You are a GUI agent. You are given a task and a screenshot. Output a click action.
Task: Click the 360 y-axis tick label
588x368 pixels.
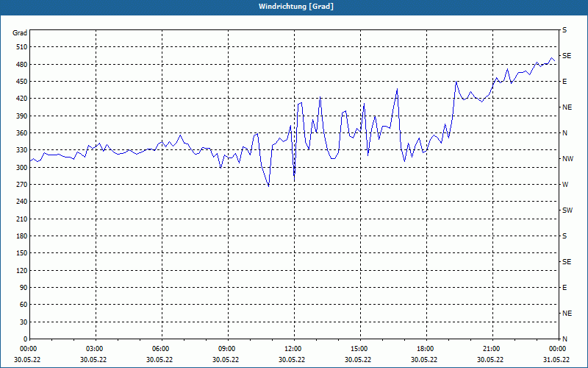22,133
